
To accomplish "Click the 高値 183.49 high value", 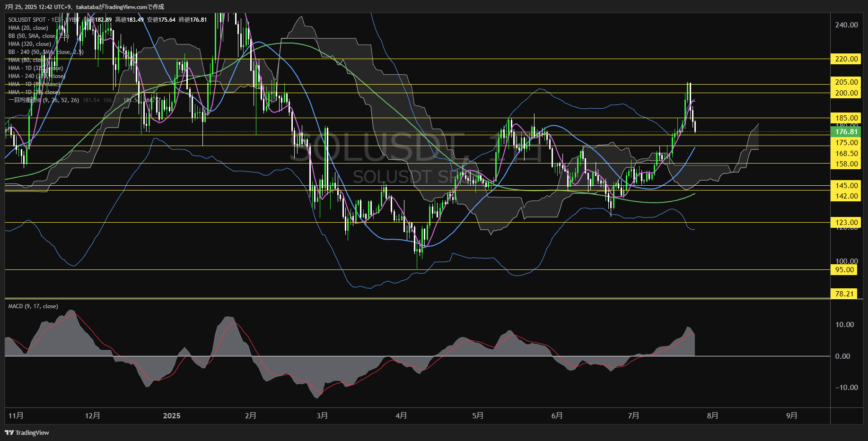I will 129,20.
